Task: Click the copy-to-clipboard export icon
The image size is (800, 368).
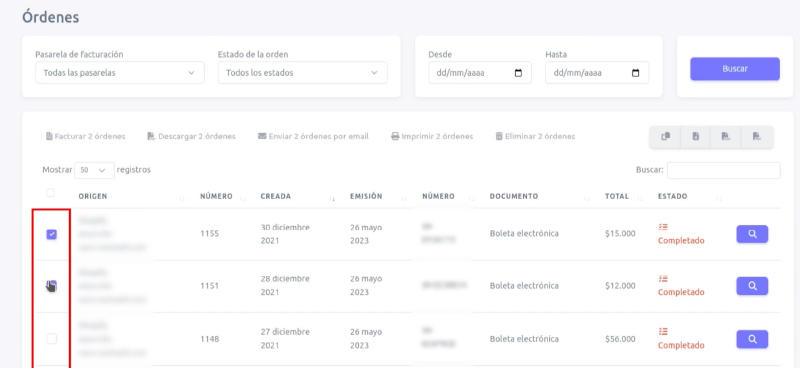Action: click(665, 137)
